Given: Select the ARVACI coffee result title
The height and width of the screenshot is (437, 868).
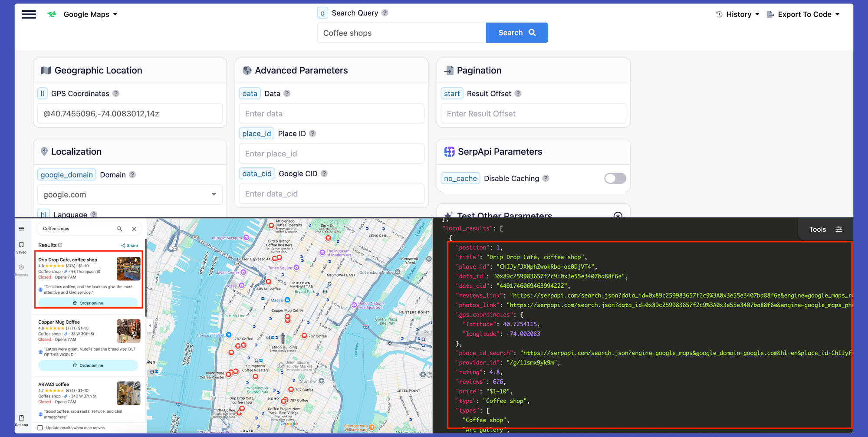Looking at the screenshot, I should (53, 384).
